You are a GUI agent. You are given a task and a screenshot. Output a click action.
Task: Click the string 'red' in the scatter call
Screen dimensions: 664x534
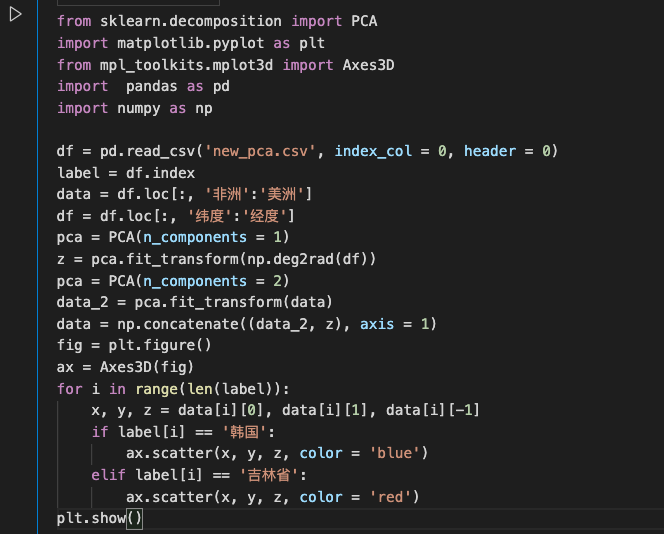390,497
